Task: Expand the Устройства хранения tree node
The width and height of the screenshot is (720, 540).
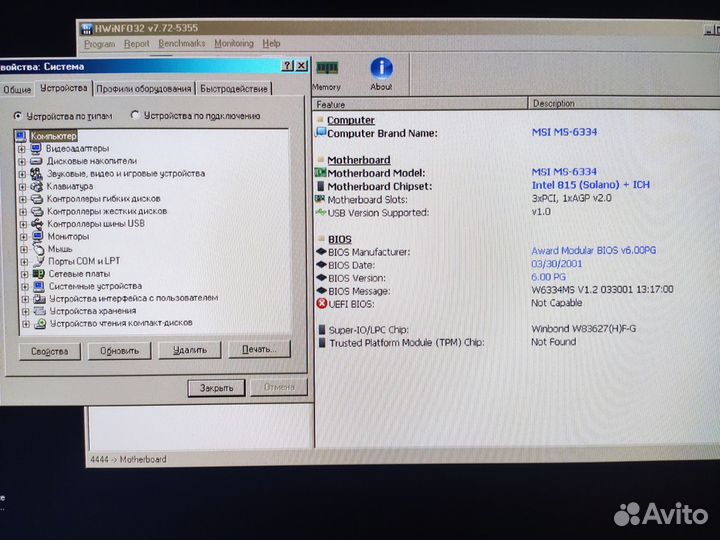Action: tap(26, 312)
